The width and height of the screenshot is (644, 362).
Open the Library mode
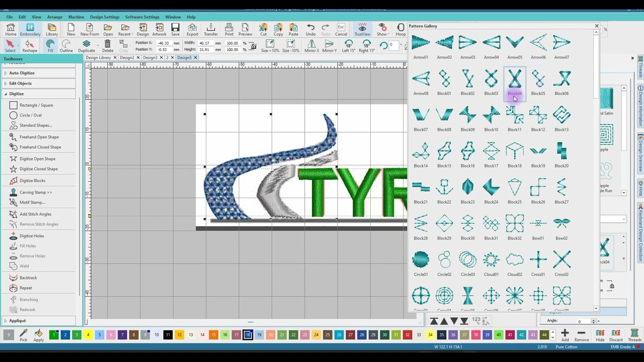point(52,30)
